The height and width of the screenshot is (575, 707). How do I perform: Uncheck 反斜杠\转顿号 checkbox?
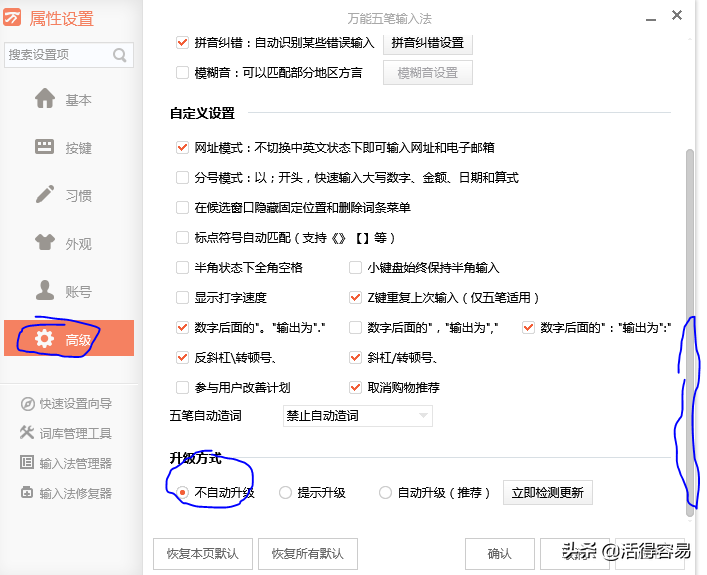(x=182, y=358)
